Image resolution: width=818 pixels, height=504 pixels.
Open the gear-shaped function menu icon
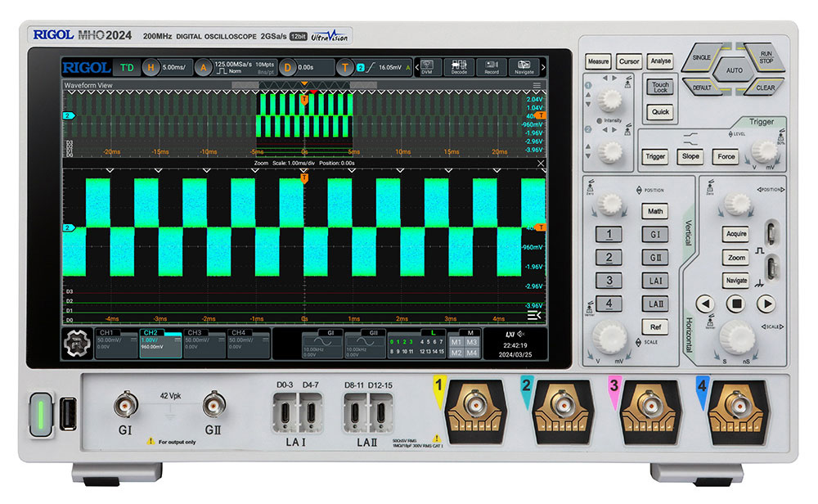pos(77,344)
